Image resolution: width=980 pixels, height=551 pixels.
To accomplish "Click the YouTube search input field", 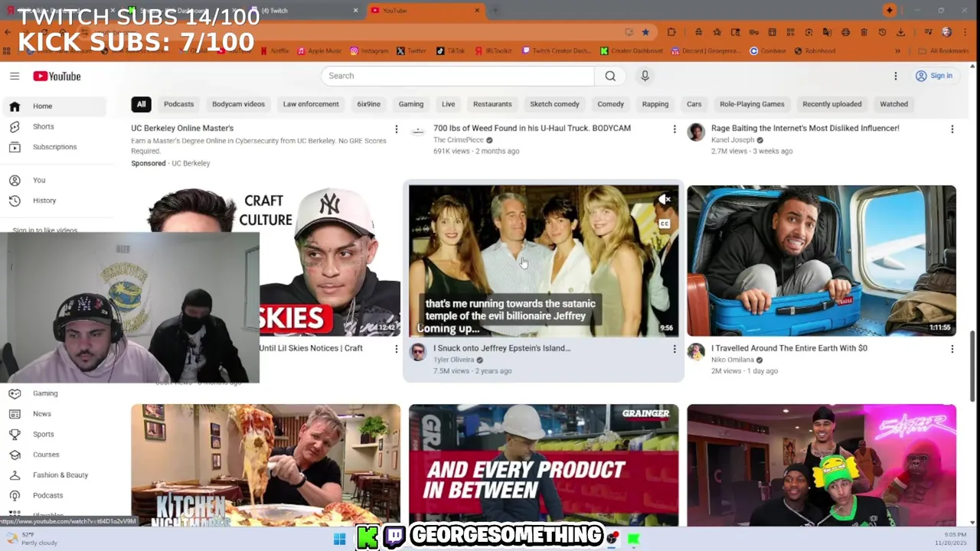I will coord(458,76).
